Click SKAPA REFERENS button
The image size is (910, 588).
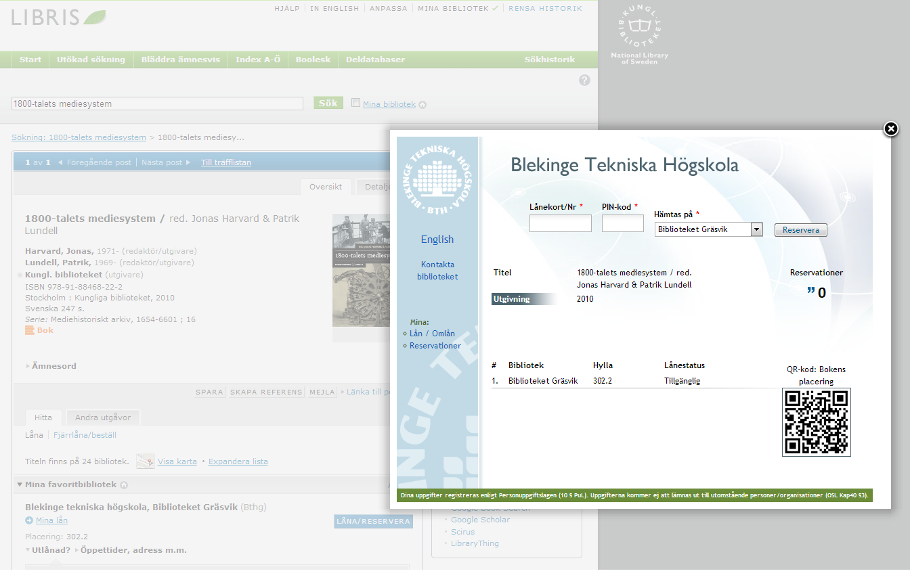tap(266, 392)
